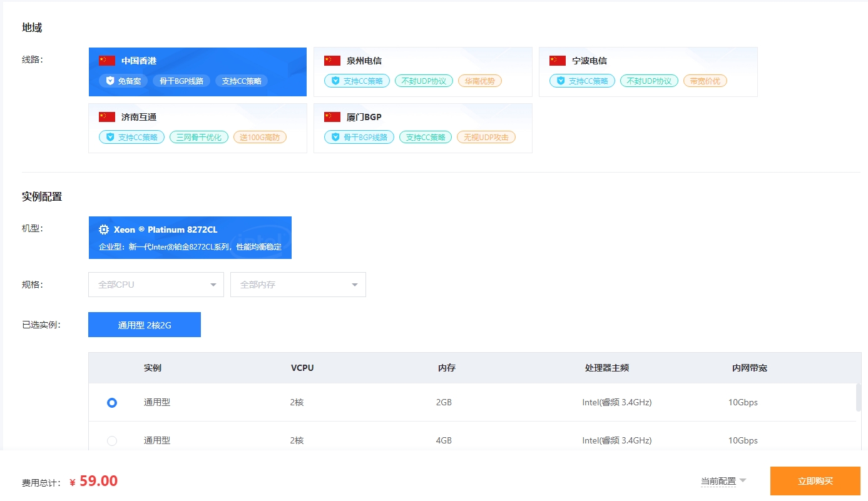The image size is (868, 501).
Task: Click the flag icon beside 宁波电信
Action: point(558,61)
